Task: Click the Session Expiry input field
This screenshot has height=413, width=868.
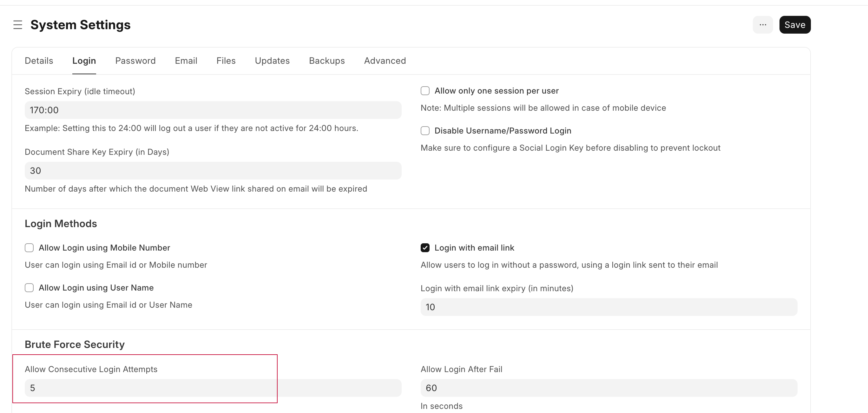Action: [x=213, y=110]
